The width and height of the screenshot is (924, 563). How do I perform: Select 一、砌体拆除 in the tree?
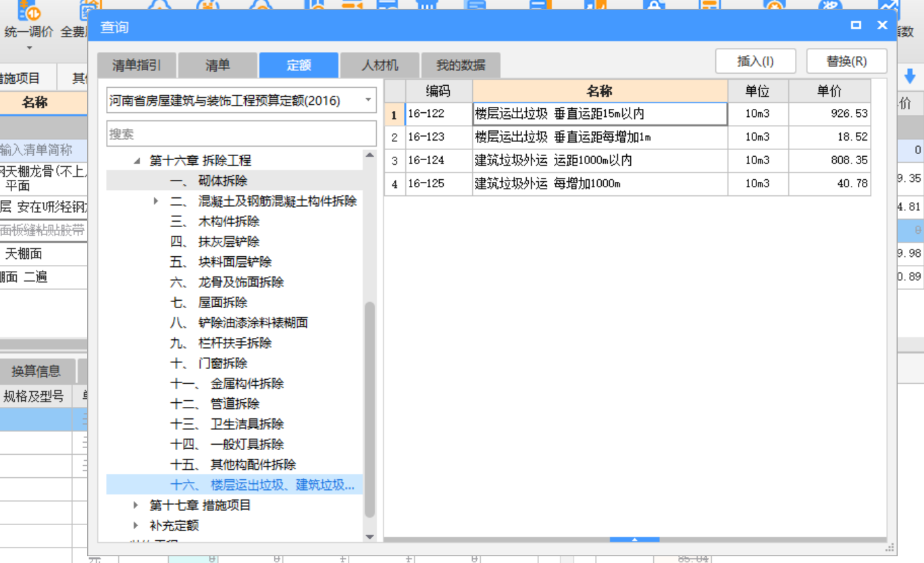tap(209, 180)
